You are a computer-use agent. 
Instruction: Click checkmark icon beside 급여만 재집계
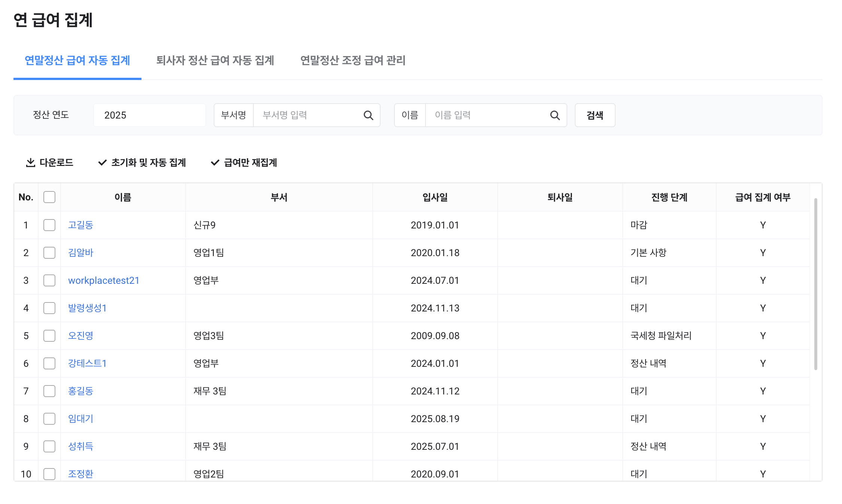coord(215,163)
